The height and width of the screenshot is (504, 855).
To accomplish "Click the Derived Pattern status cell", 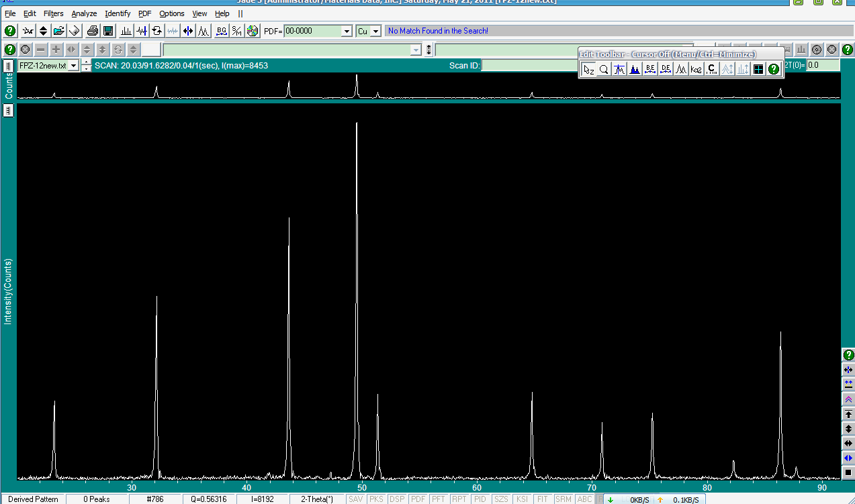I will click(33, 499).
